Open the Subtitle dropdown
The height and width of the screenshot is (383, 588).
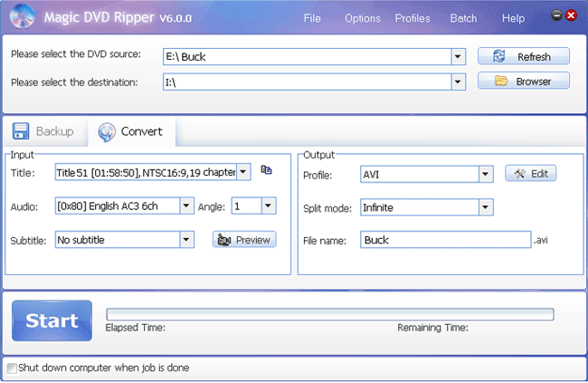pyautogui.click(x=186, y=240)
